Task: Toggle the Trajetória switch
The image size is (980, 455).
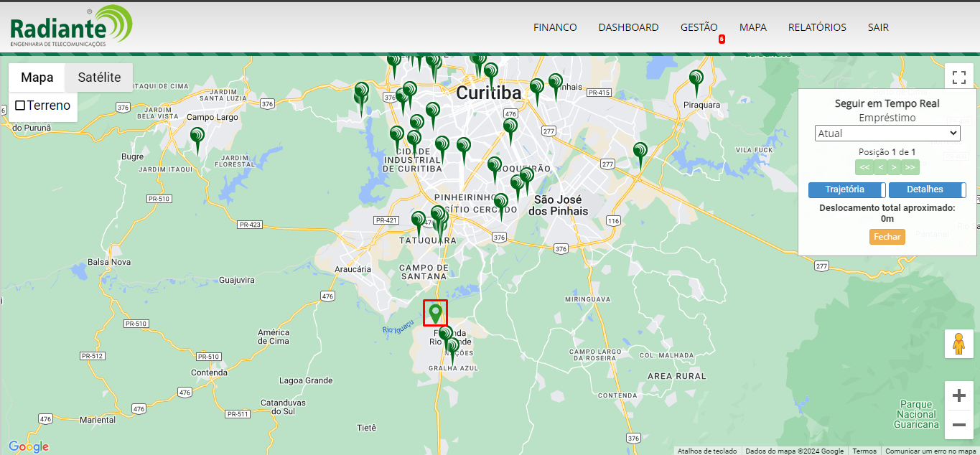Action: point(847,189)
